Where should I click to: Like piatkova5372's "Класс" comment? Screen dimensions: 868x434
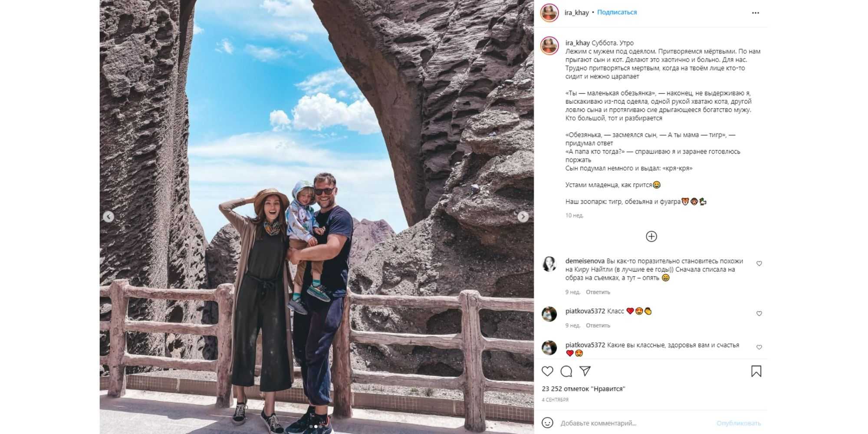pos(759,313)
